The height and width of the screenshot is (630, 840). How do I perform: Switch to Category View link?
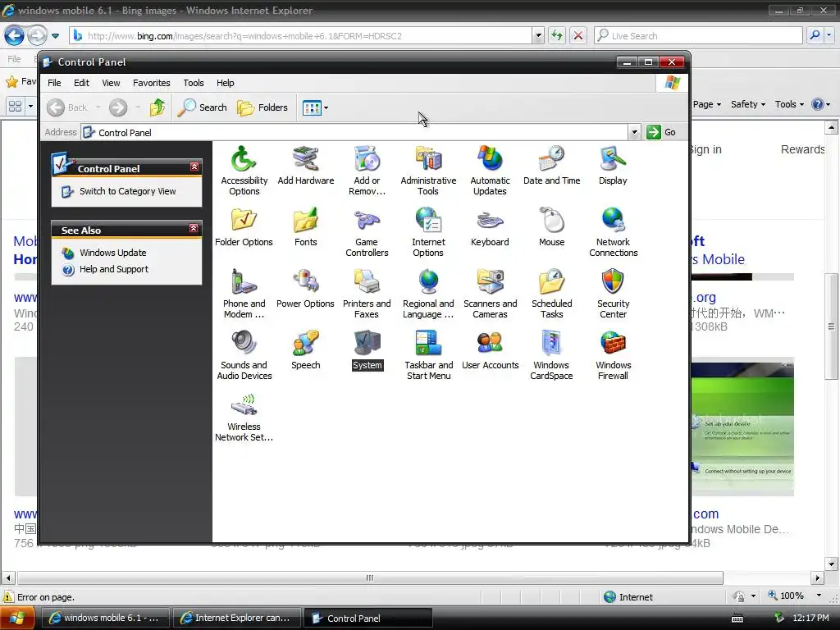[x=127, y=191]
